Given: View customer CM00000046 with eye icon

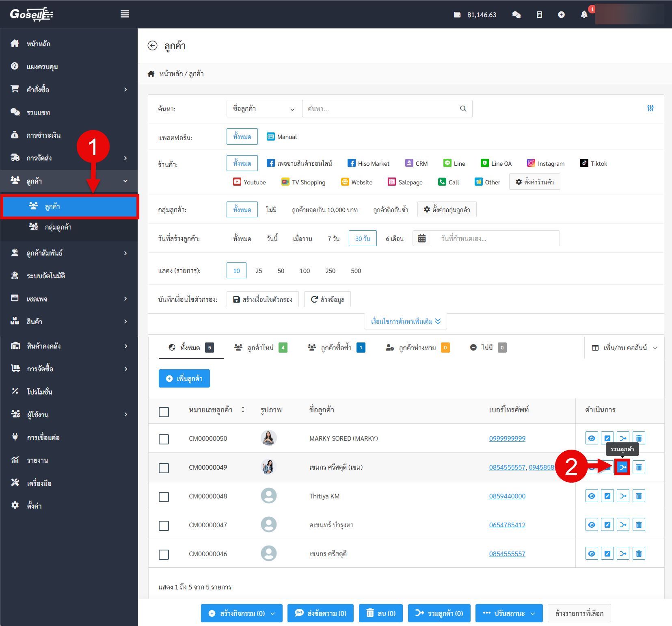Looking at the screenshot, I should [592, 554].
